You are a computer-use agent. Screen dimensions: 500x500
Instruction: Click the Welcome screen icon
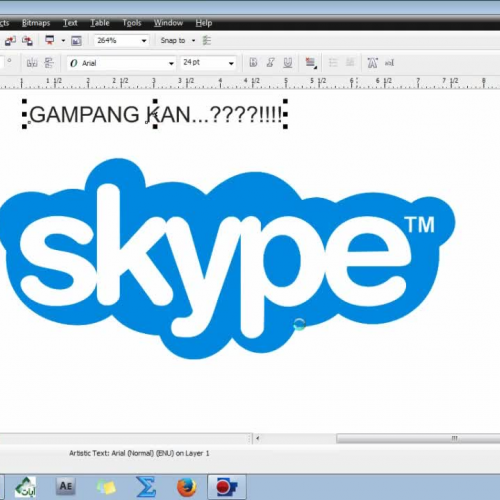(x=76, y=41)
